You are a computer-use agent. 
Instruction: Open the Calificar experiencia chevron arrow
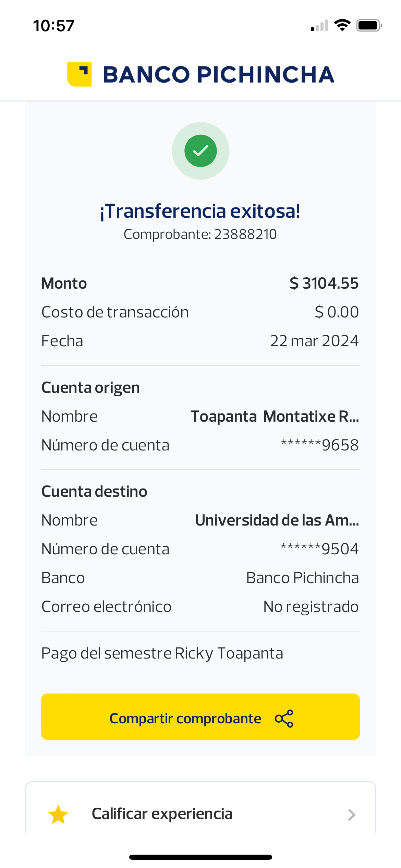[352, 815]
